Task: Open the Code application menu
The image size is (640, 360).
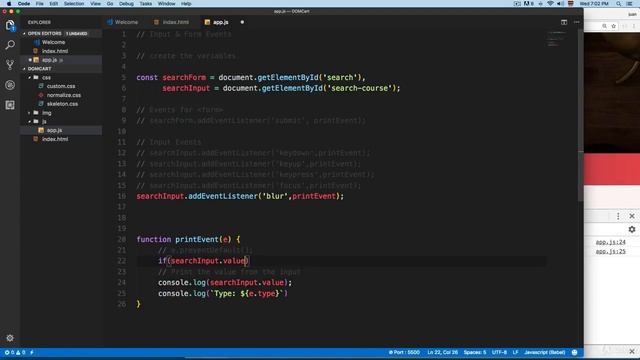Action: [x=24, y=4]
